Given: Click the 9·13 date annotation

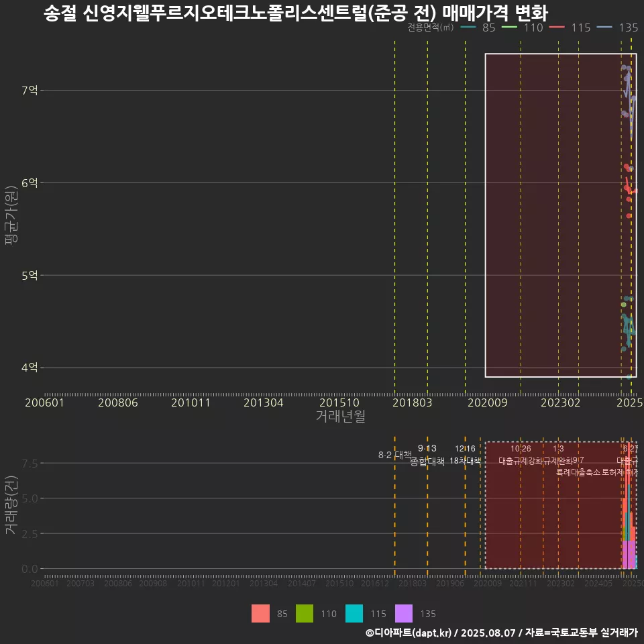Looking at the screenshot, I should [x=427, y=449].
